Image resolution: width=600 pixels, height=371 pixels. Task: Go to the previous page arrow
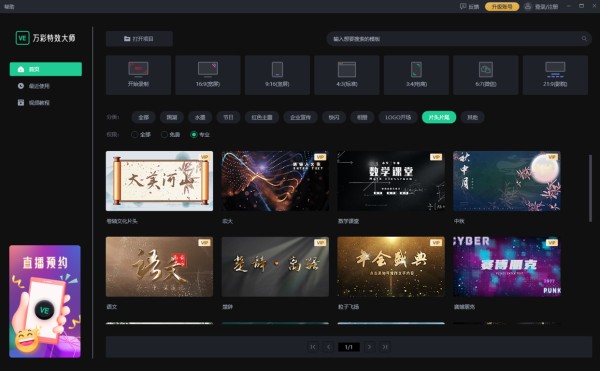328,347
